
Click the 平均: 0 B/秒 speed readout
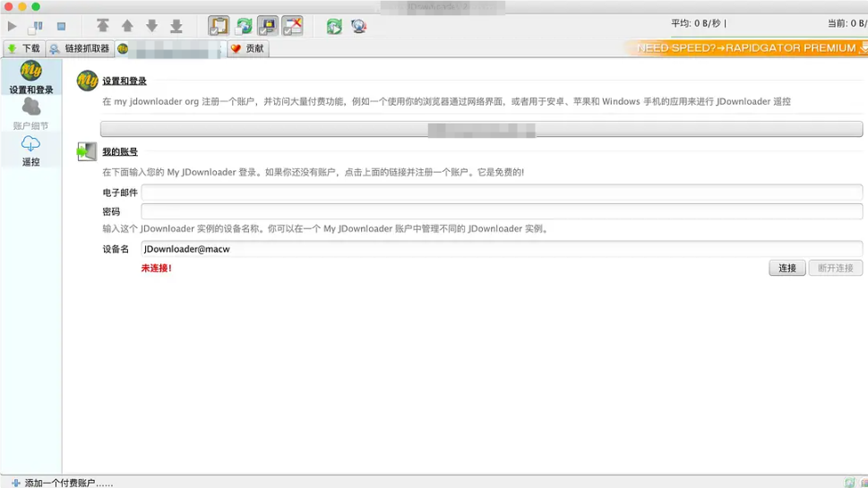[x=699, y=23]
